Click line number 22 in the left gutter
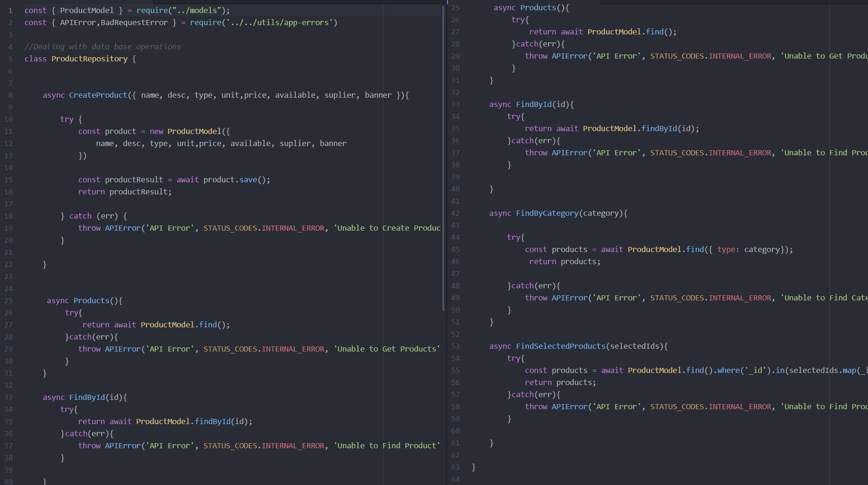This screenshot has height=485, width=868. pyautogui.click(x=8, y=264)
